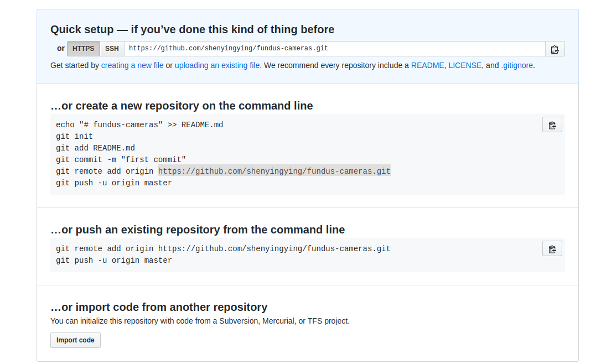Click the LICENSE link

point(465,65)
